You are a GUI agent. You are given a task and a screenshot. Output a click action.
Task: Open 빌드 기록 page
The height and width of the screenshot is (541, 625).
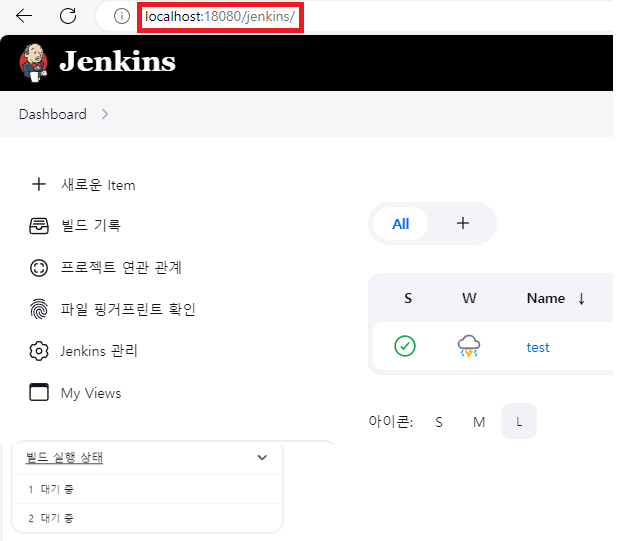(90, 226)
